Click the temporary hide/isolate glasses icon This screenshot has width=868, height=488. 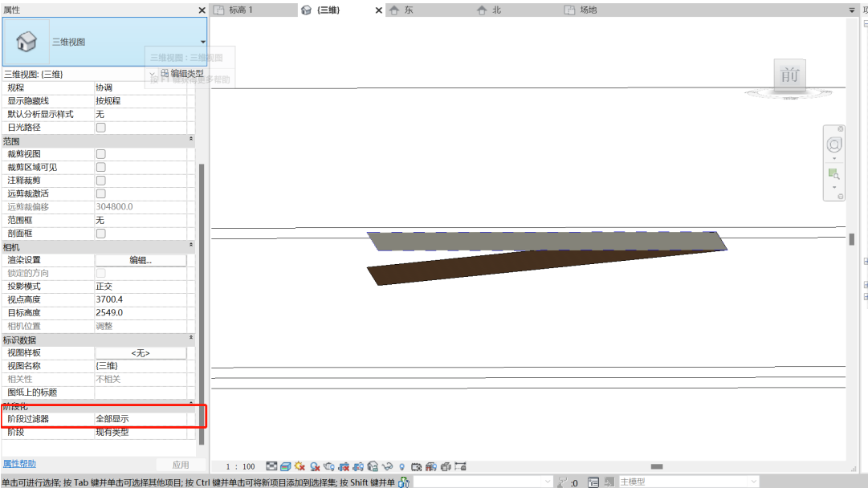point(388,466)
